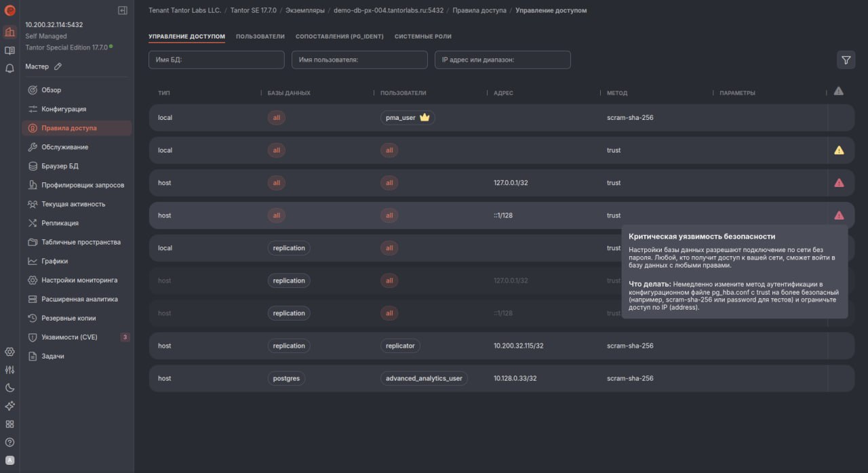Collapse the left sidebar panel
868x473 pixels.
122,10
